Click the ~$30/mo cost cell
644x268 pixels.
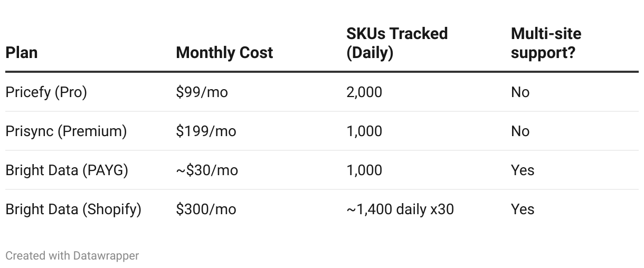(207, 170)
